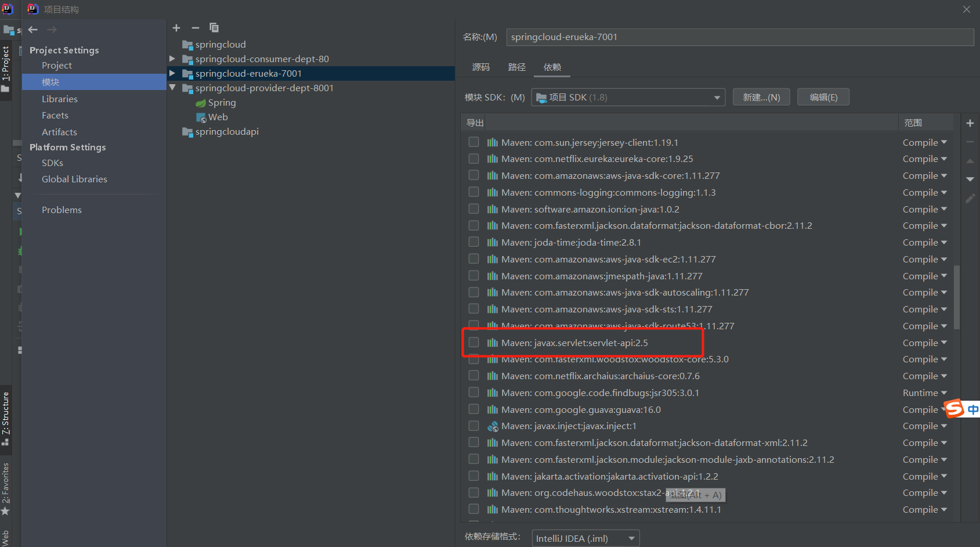This screenshot has width=980, height=547.
Task: Click the add dependency plus icon
Action: (x=970, y=123)
